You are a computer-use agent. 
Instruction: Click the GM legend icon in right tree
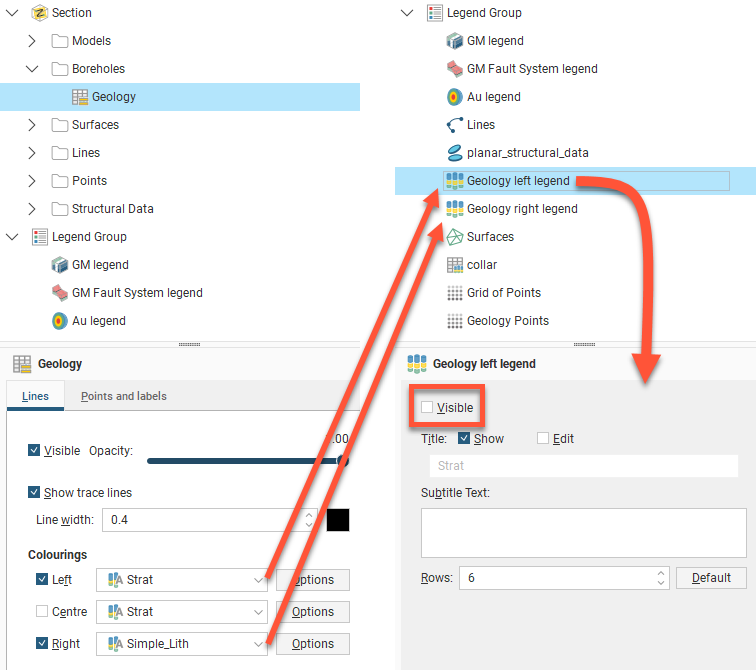tap(455, 41)
